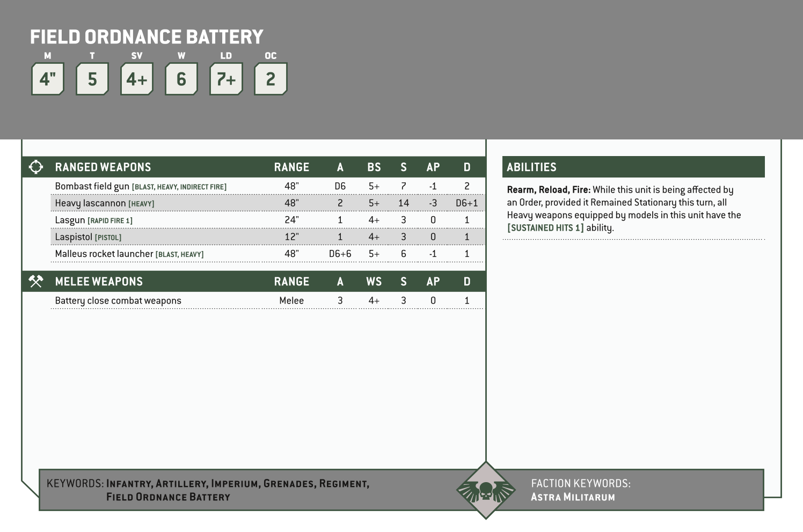
Task: Click the OC stat box showing 2
Action: [271, 78]
